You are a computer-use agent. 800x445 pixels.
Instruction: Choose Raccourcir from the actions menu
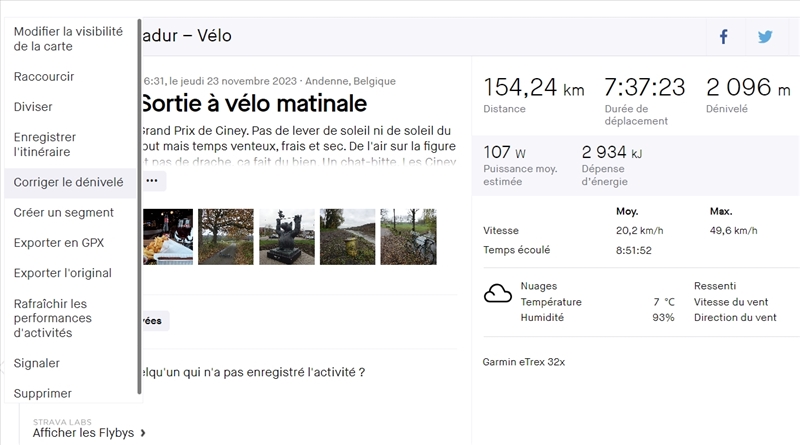pos(44,77)
